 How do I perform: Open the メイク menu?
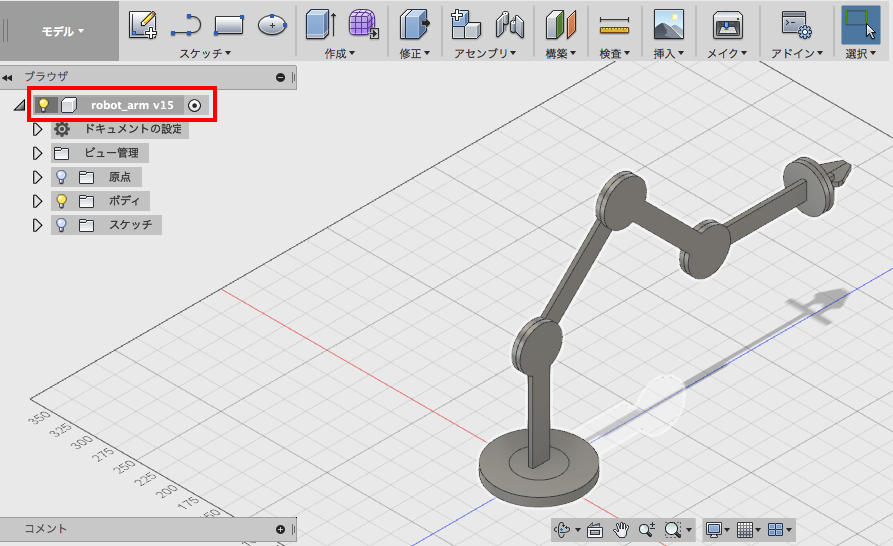coord(727,54)
